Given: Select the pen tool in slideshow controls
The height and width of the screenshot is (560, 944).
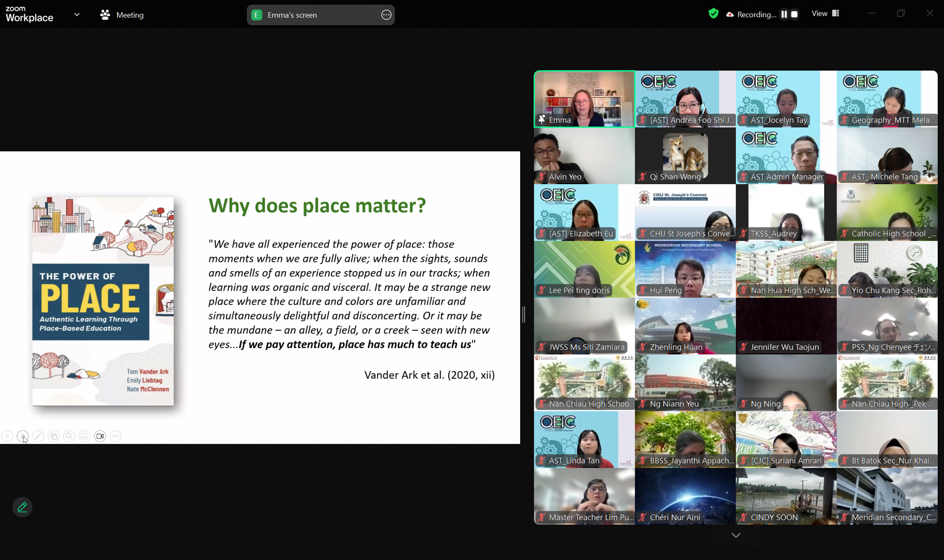Looking at the screenshot, I should click(38, 436).
